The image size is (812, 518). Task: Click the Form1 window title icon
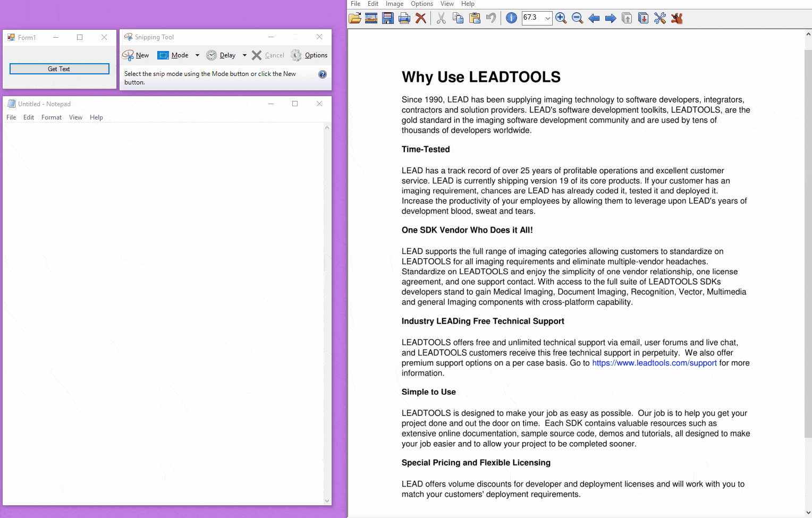coord(11,37)
